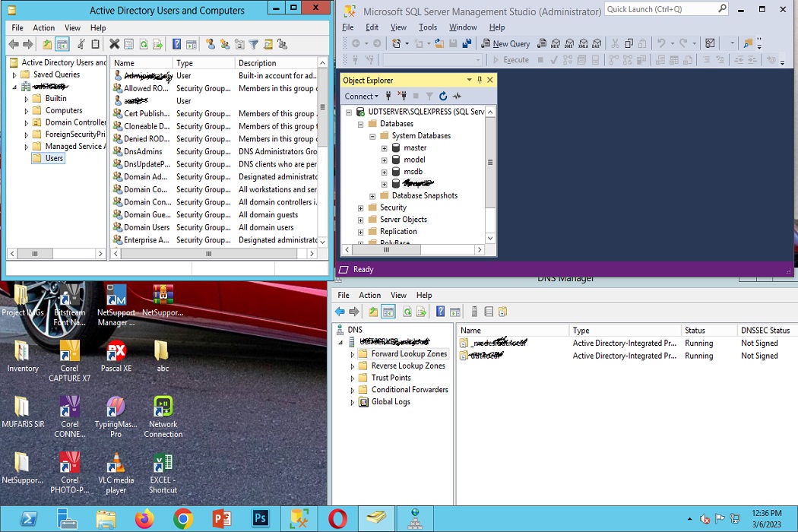Open Action menu in DNS Manager
The height and width of the screenshot is (532, 798).
[369, 295]
